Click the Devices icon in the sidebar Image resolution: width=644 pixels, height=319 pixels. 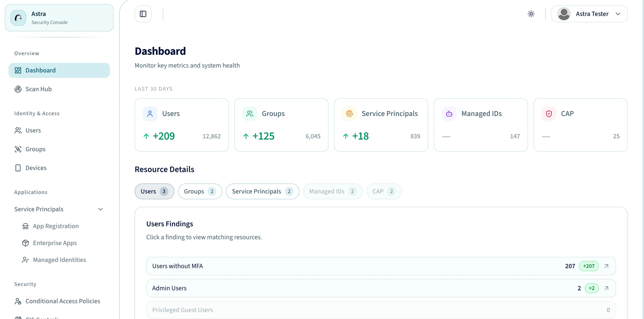click(18, 168)
